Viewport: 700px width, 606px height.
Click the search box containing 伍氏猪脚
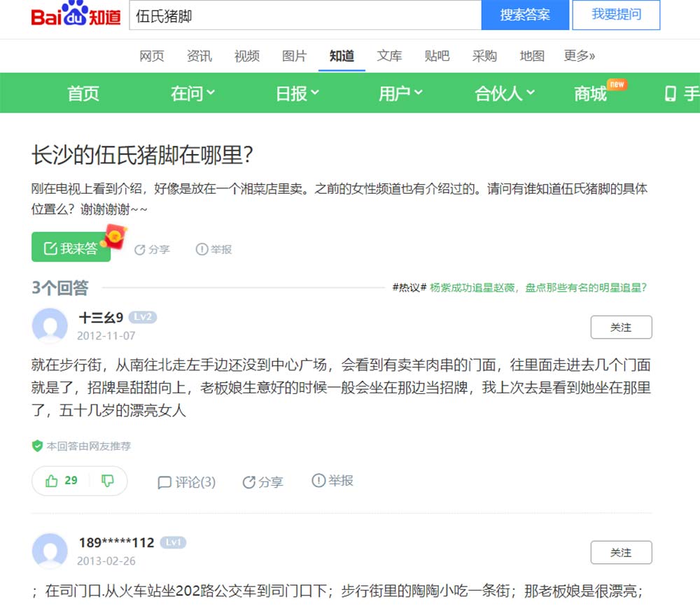[x=304, y=15]
